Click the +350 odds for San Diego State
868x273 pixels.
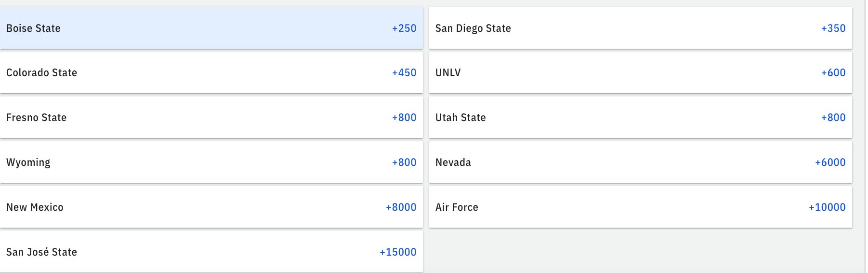point(833,28)
